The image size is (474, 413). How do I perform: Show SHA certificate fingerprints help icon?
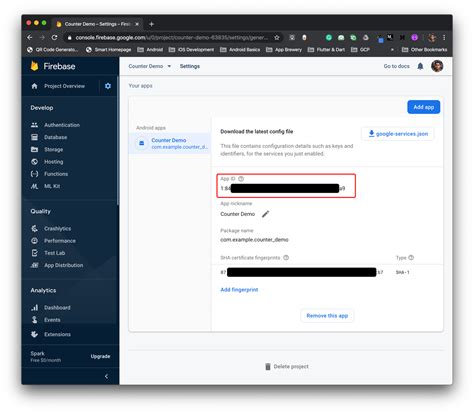(x=286, y=257)
